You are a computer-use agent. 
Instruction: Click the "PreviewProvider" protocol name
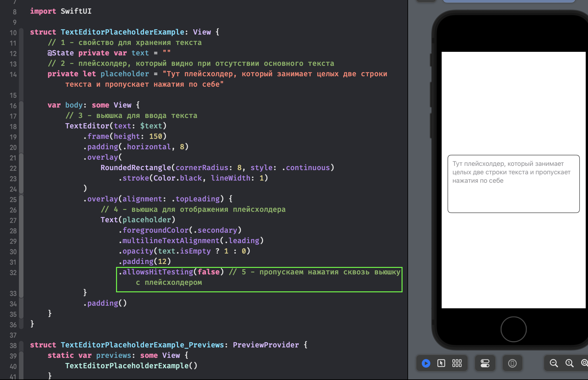point(266,345)
